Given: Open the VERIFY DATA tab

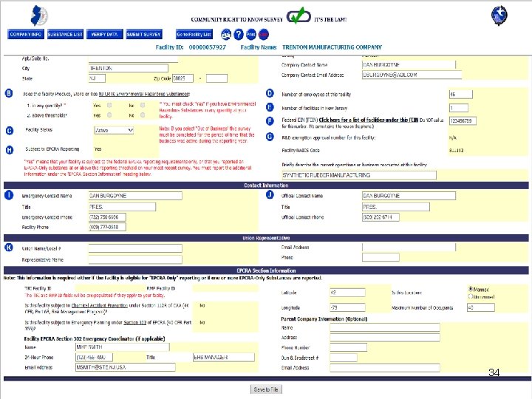Looking at the screenshot, I should [x=104, y=34].
